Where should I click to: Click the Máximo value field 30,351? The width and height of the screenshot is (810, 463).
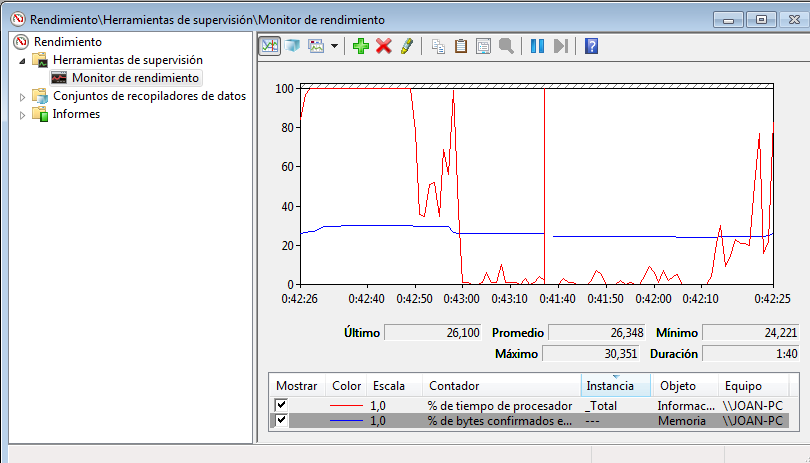click(590, 354)
